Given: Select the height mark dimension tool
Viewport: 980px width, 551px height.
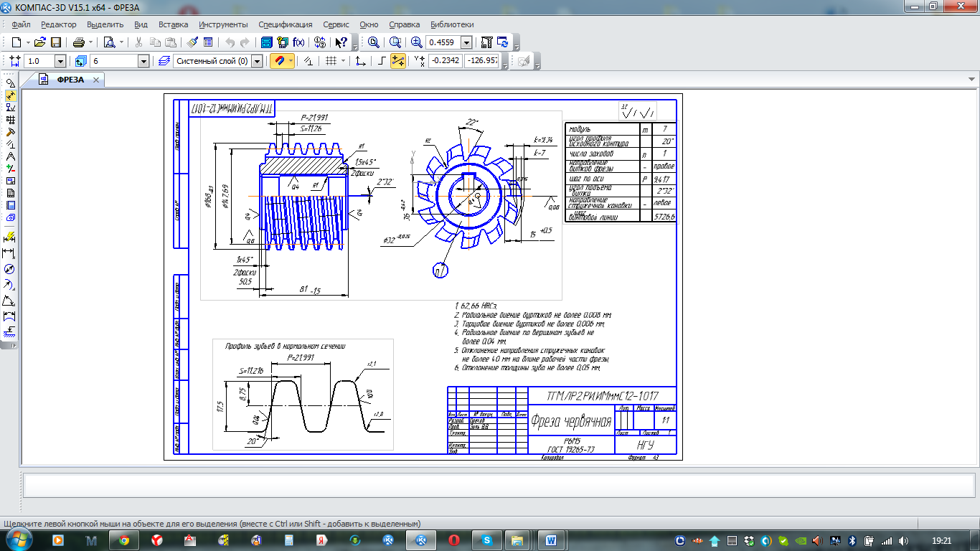Looking at the screenshot, I should [x=9, y=333].
